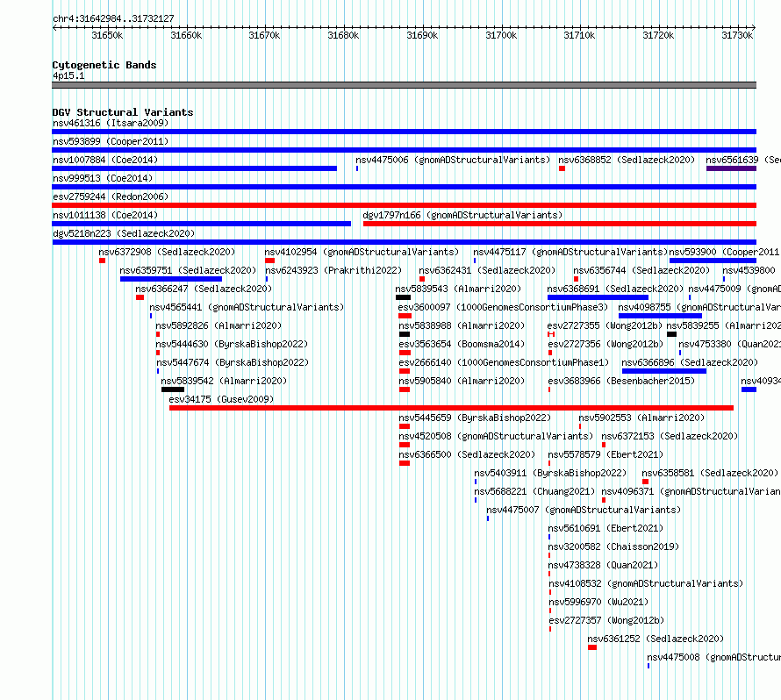Click the nsv6368852 (Sedlazeck2020) label

pyautogui.click(x=626, y=160)
